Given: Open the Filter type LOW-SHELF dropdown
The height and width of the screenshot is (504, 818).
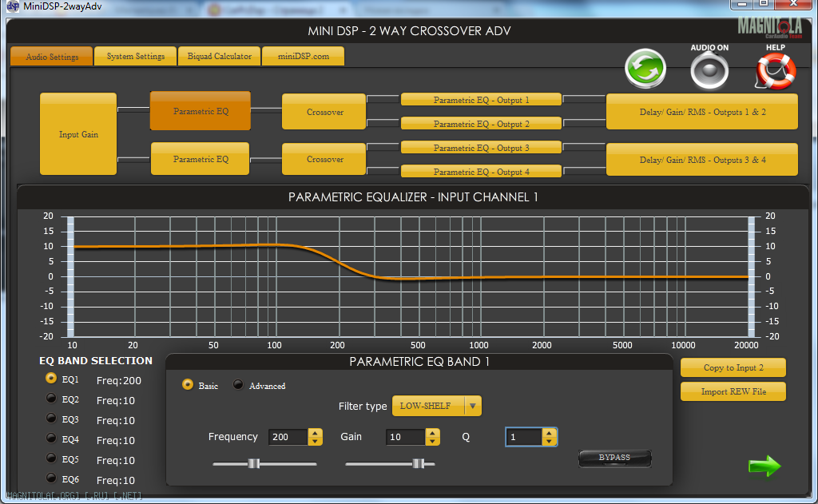Looking at the screenshot, I should (x=437, y=406).
